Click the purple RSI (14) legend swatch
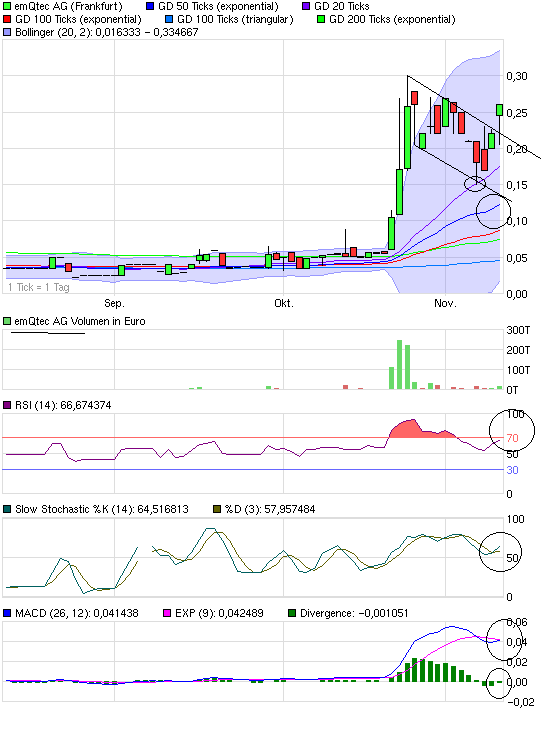545x736 pixels. [7, 405]
